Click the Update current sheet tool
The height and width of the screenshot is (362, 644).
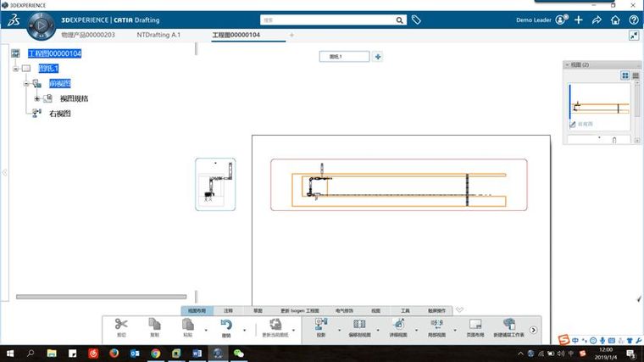275,328
